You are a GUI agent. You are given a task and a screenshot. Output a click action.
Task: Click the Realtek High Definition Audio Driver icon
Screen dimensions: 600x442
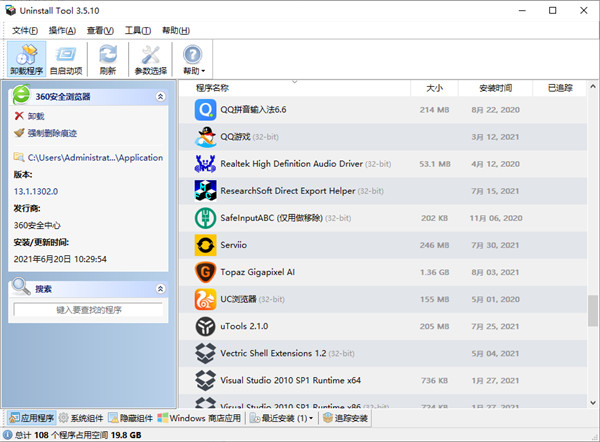[205, 163]
